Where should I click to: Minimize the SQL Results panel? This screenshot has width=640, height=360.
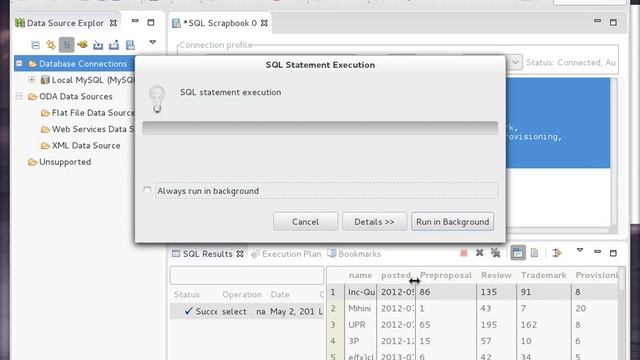(598, 251)
